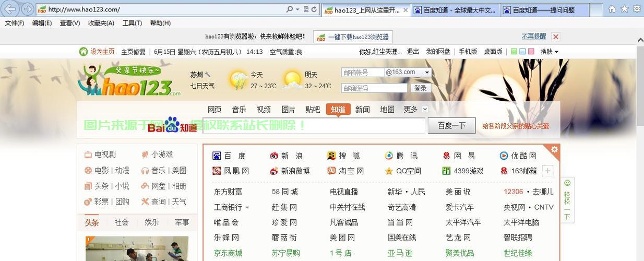Image resolution: width=644 pixels, height=261 pixels.
Task: Switch to the 军事 news tab
Action: click(182, 222)
